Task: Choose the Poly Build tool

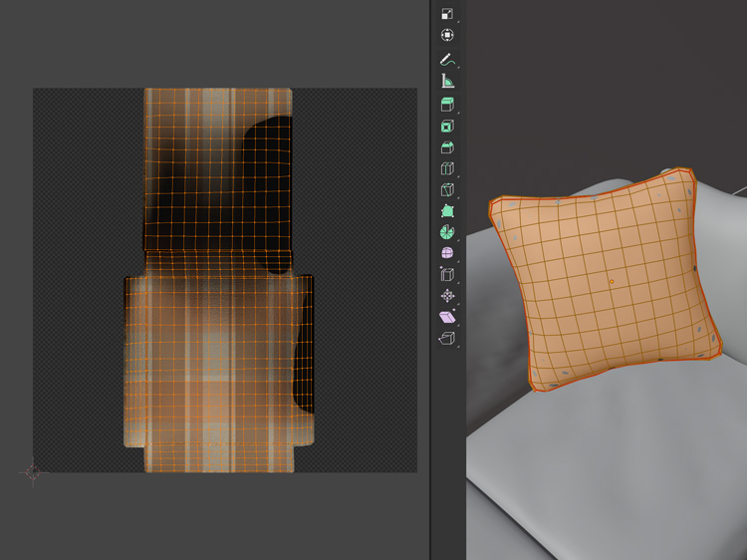Action: pyautogui.click(x=447, y=211)
